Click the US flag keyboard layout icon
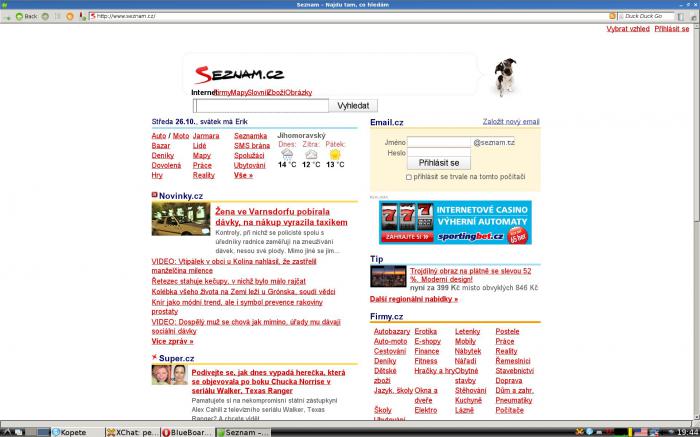 [x=641, y=432]
